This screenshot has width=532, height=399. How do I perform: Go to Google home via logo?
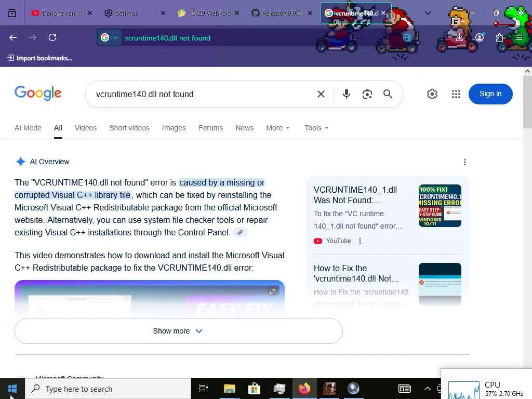(x=38, y=94)
